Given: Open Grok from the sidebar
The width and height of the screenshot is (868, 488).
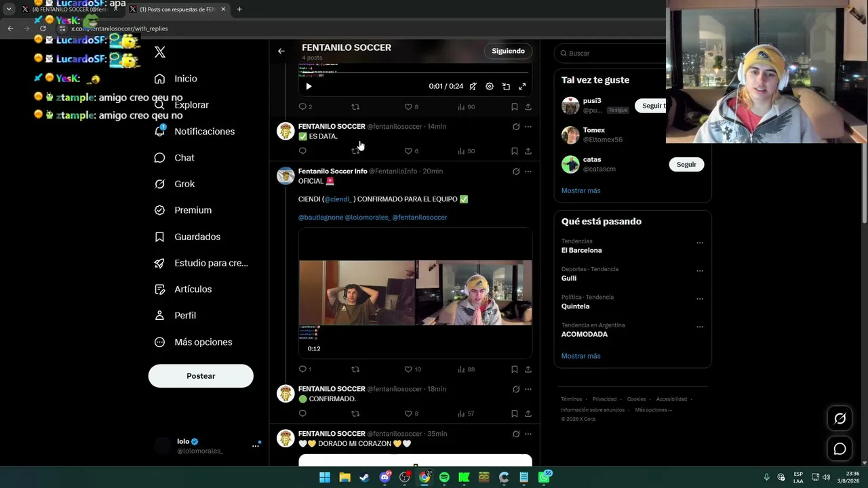Looking at the screenshot, I should (x=174, y=184).
